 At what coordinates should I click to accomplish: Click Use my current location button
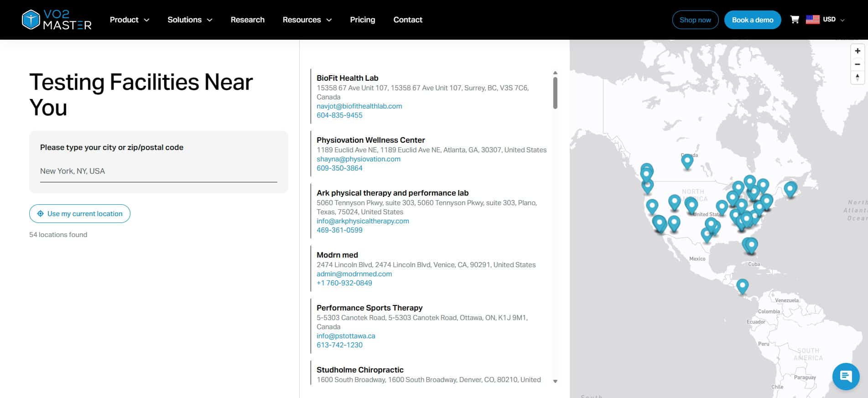coord(80,213)
